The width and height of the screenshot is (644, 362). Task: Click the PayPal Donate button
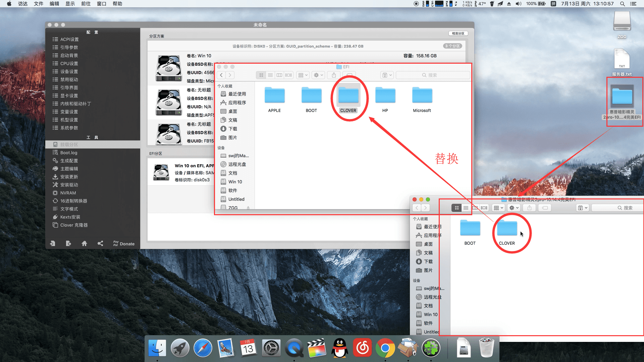(124, 244)
